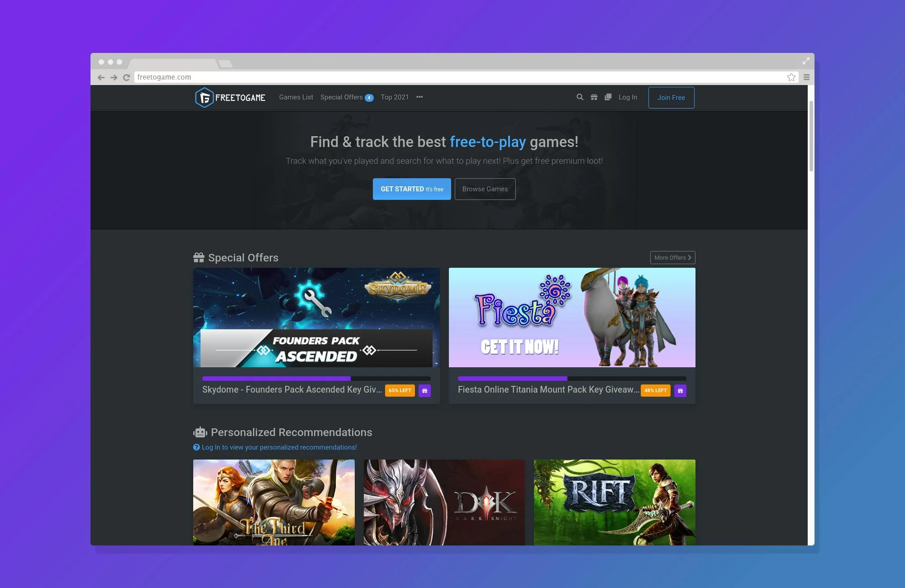Screen dimensions: 905x588
Task: Click the robot icon beside Personalized Recommendations
Action: pos(200,432)
